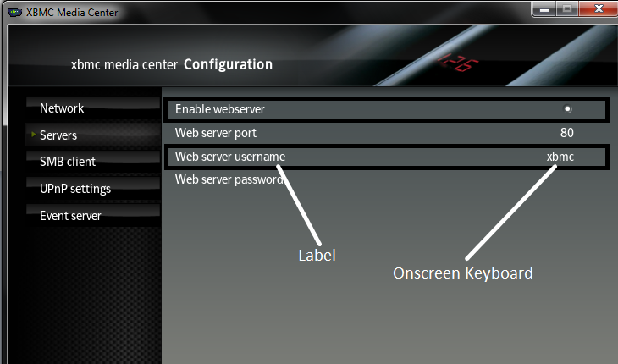The width and height of the screenshot is (618, 364).
Task: Click the red clock display in header
Action: coord(458,63)
